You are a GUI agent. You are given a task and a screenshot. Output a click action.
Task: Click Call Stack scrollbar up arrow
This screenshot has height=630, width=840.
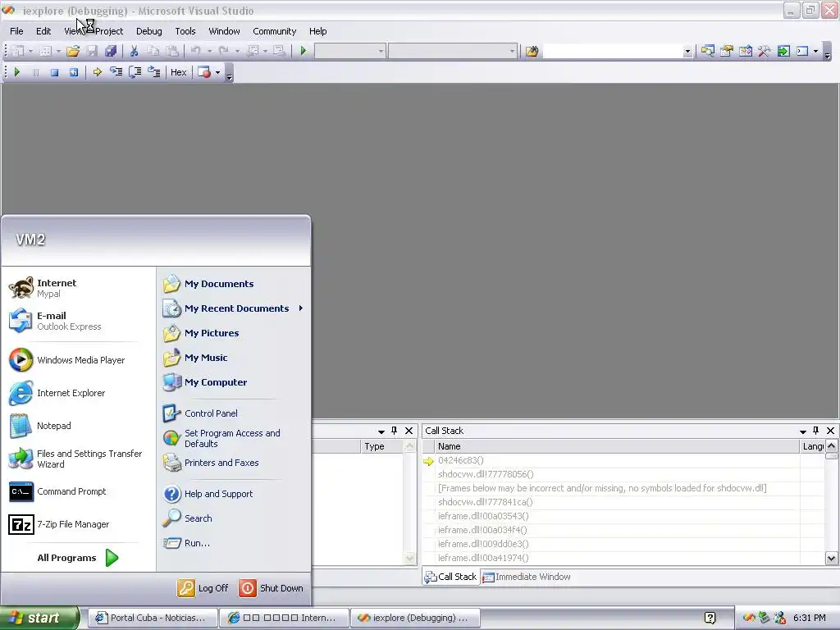point(831,446)
